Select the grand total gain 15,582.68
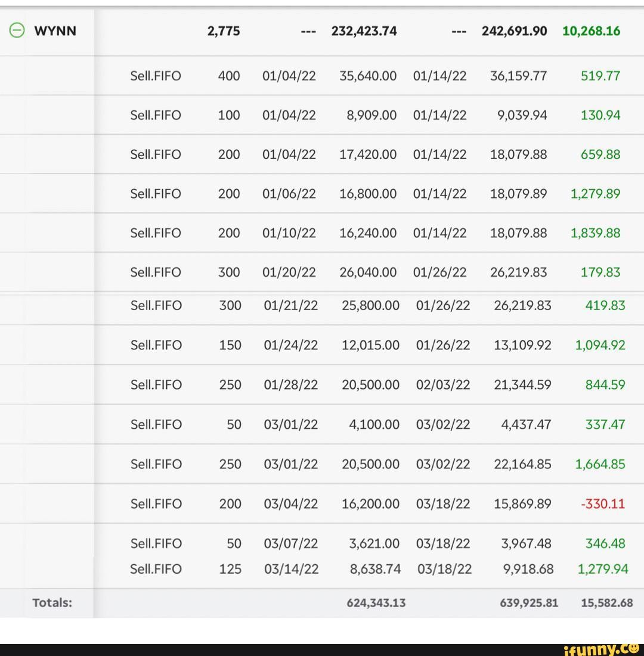 [x=606, y=602]
